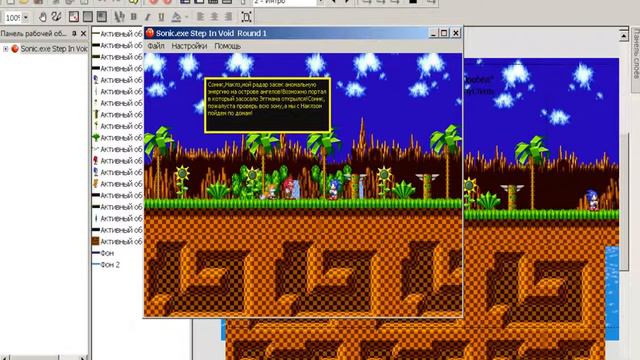The image size is (640, 360).
Task: Align text to the left
Action: 200,17
